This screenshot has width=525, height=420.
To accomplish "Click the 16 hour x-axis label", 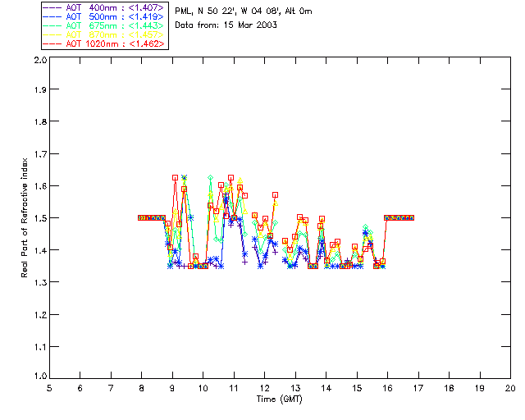I will (387, 388).
